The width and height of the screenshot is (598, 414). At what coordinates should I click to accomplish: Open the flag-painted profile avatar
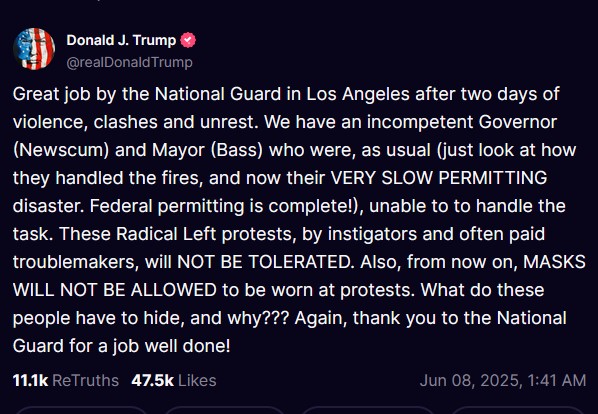pyautogui.click(x=34, y=49)
